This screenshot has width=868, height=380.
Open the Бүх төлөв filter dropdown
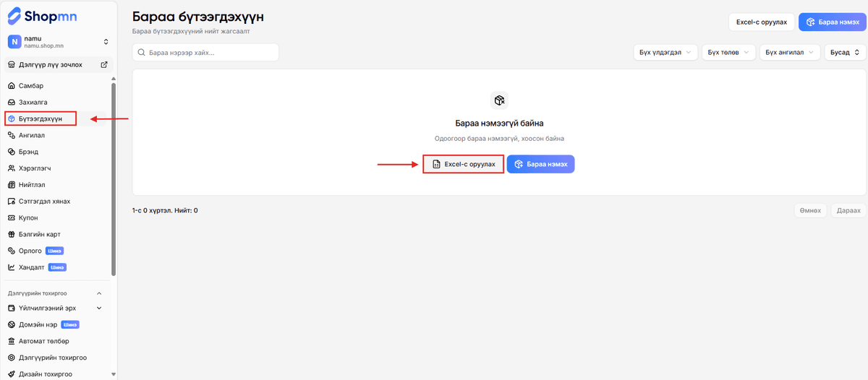(x=728, y=52)
